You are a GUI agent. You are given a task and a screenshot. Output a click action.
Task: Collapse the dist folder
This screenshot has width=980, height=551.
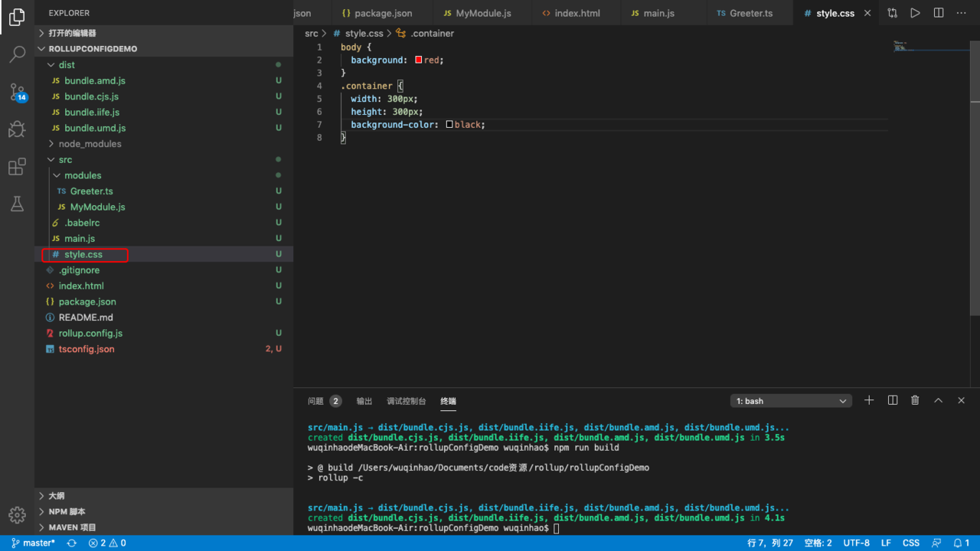click(164, 65)
